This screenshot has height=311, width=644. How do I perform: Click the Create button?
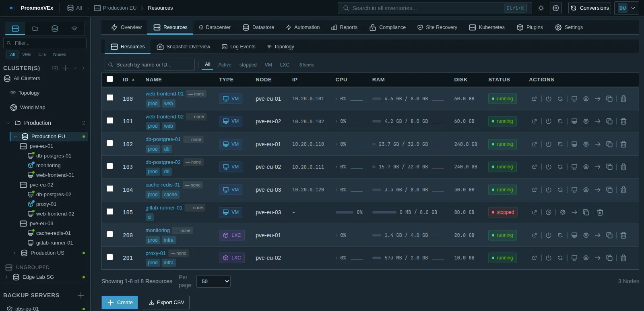(120, 303)
